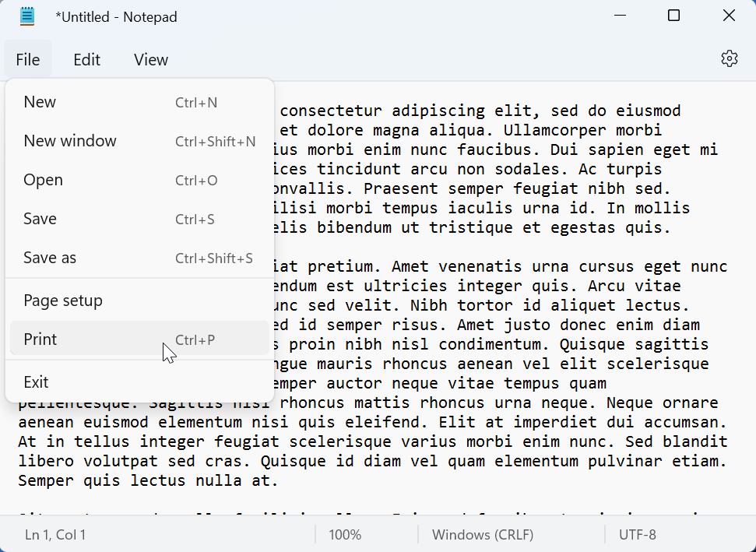
Task: Click the Notepad app icon in title bar
Action: click(27, 16)
